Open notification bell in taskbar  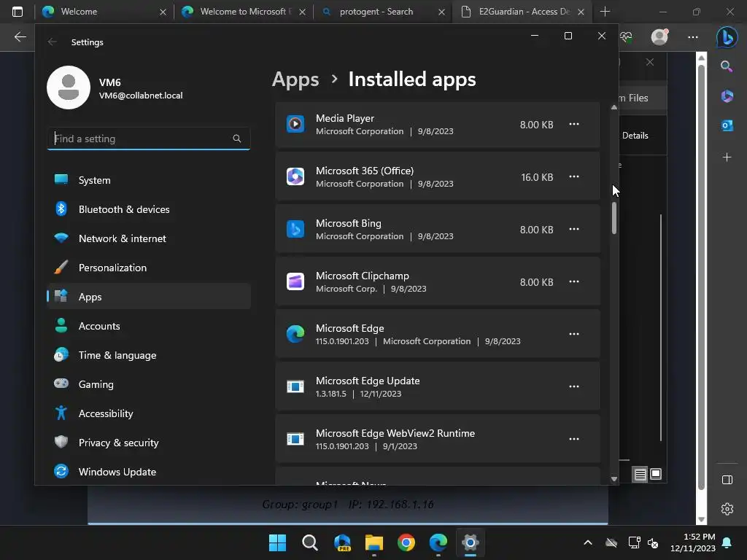(727, 542)
